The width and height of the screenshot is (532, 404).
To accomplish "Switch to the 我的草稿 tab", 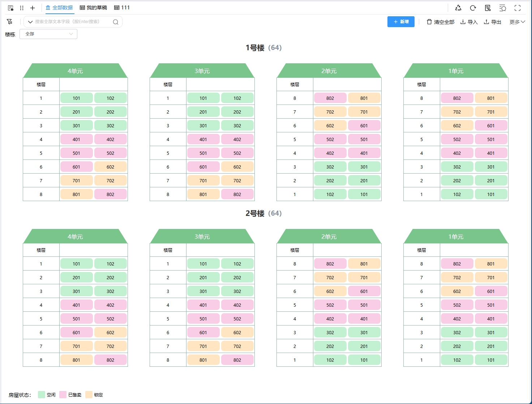I will pos(93,8).
